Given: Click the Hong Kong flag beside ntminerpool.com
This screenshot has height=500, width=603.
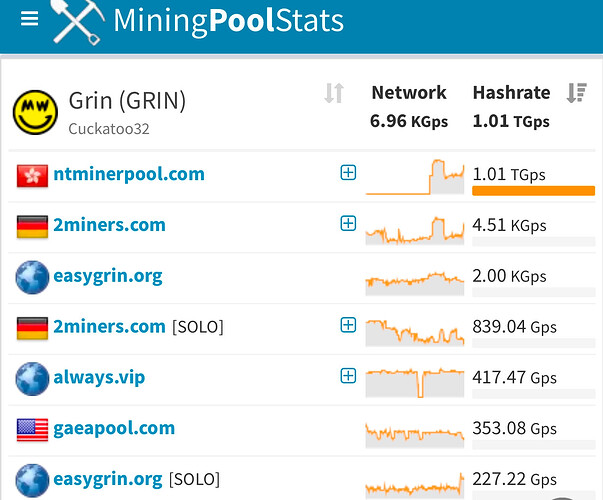Looking at the screenshot, I should [32, 176].
